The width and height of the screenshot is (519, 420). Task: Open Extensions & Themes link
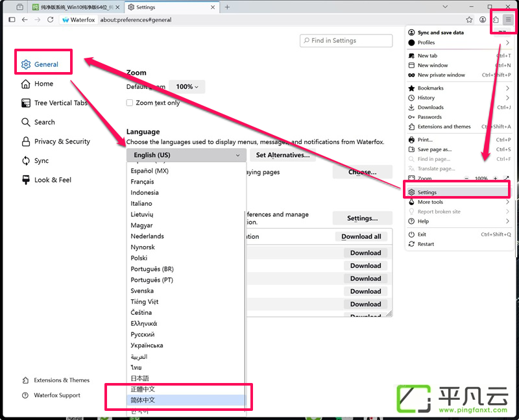[x=56, y=380]
